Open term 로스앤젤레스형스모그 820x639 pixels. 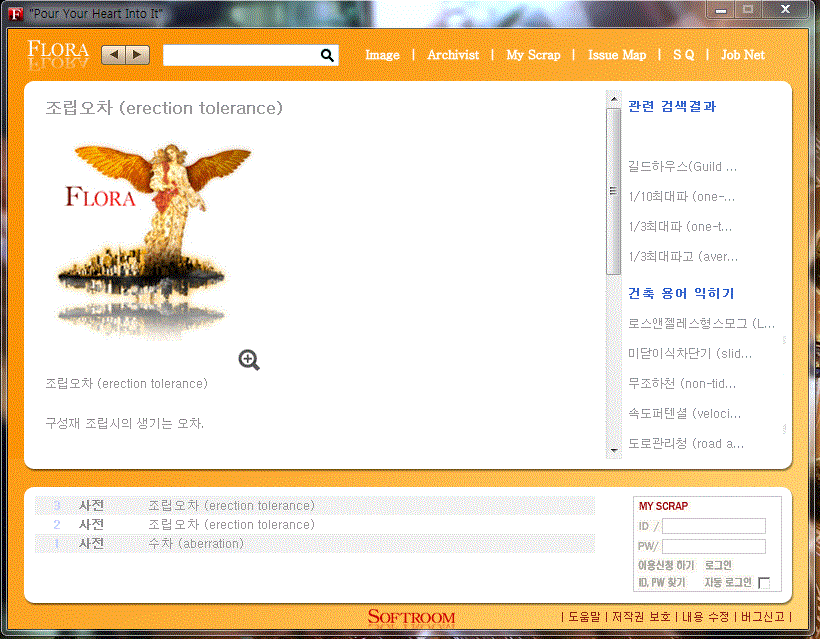[701, 324]
